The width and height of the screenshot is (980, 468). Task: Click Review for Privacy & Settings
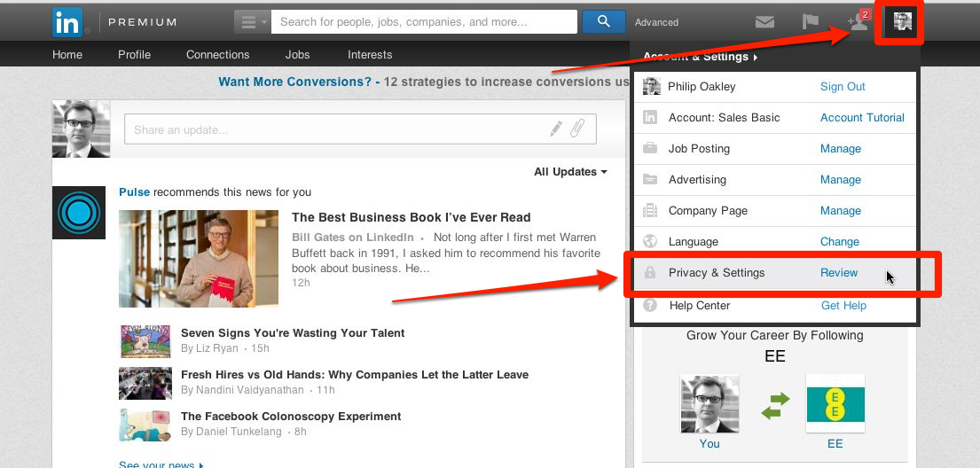click(839, 272)
